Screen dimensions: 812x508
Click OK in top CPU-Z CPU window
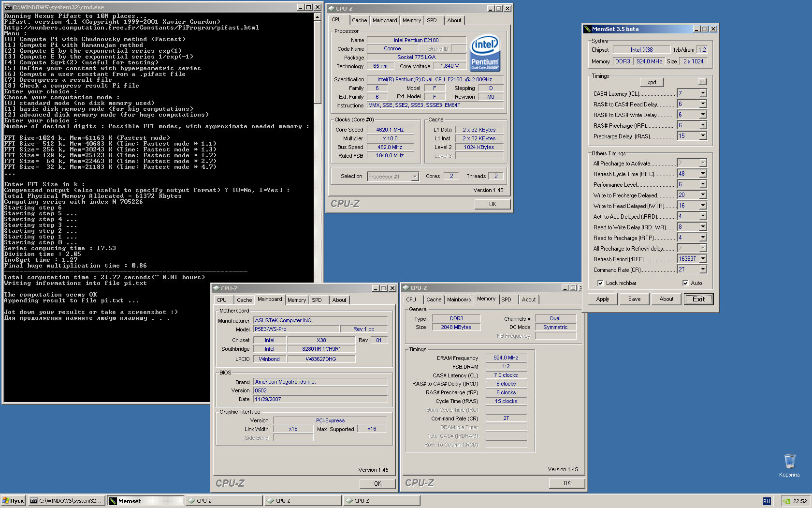coord(493,204)
